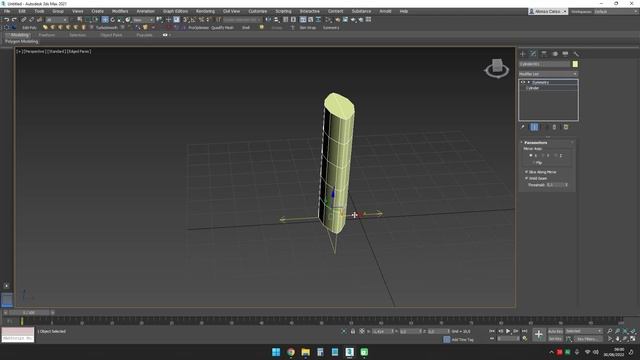
Task: Show hidden system tray icons chevron
Action: [x=551, y=352]
